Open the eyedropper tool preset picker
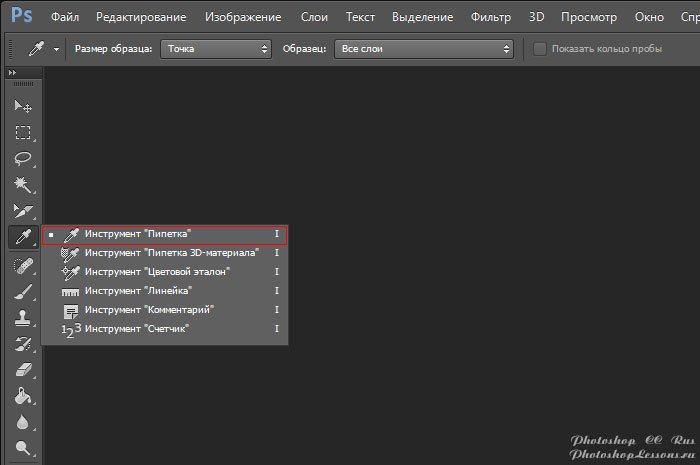 (43, 48)
